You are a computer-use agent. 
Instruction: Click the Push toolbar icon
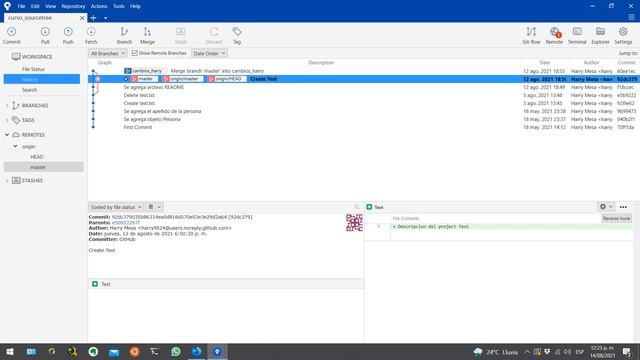click(x=68, y=35)
